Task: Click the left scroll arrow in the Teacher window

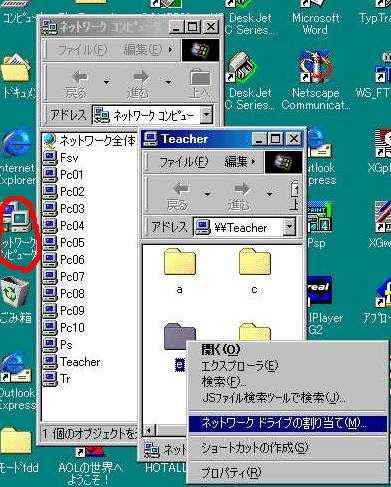Action: [x=149, y=430]
